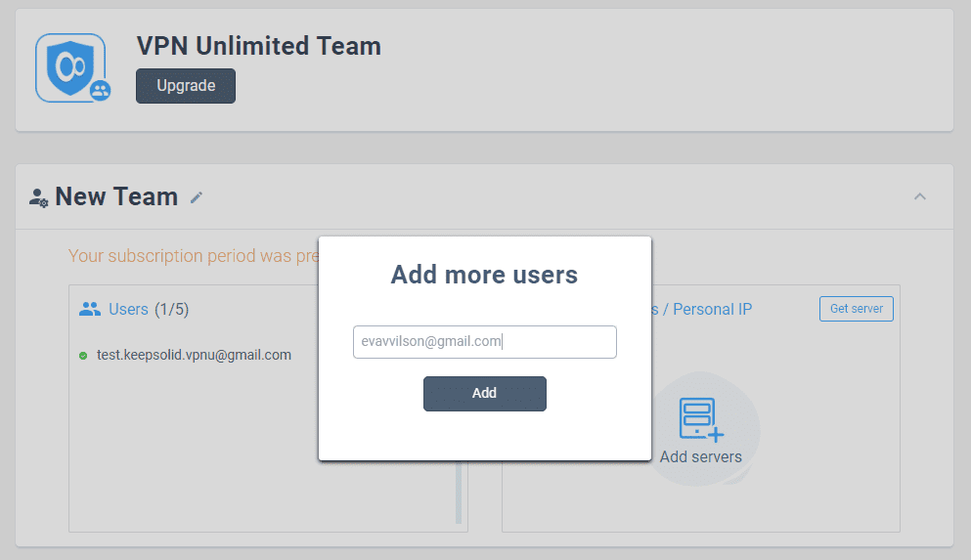Open the Users (1/5) heading
The height and width of the screenshot is (560, 971).
149,309
